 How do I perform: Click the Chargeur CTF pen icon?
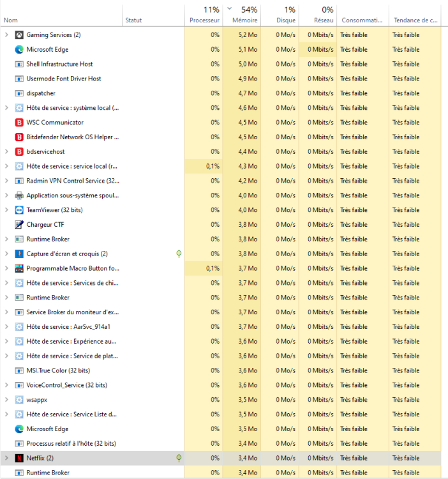[19, 225]
